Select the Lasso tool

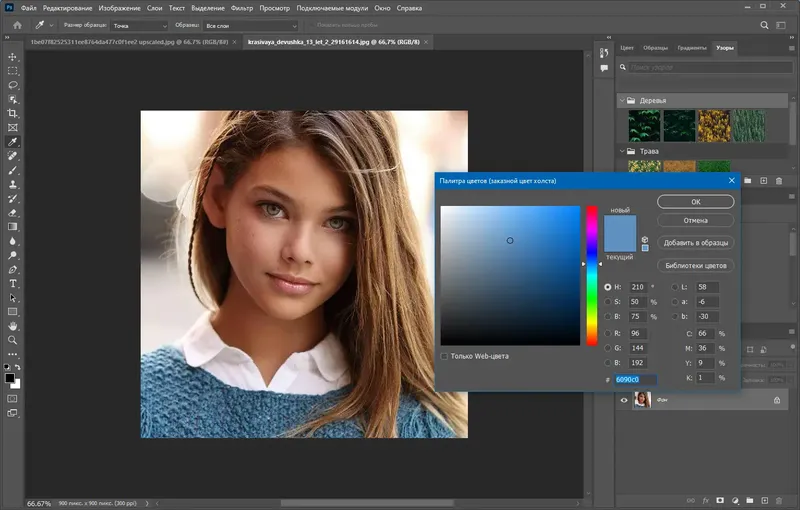coord(13,86)
